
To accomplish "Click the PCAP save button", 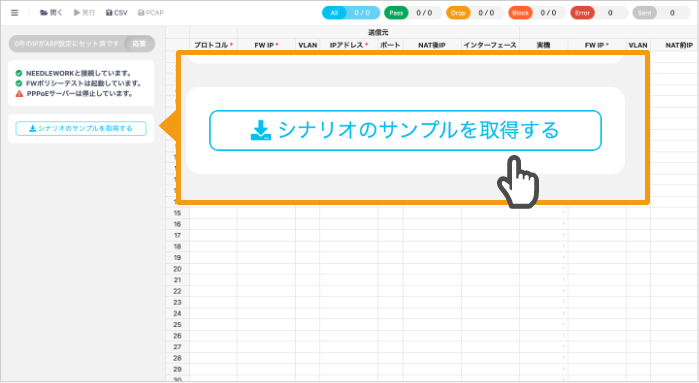I will coord(151,13).
